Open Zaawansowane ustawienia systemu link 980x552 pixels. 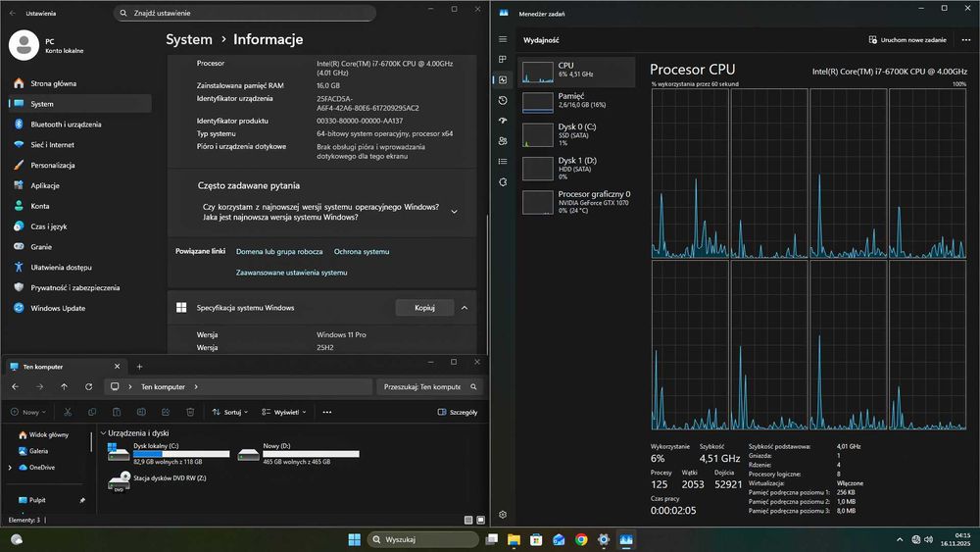click(291, 273)
